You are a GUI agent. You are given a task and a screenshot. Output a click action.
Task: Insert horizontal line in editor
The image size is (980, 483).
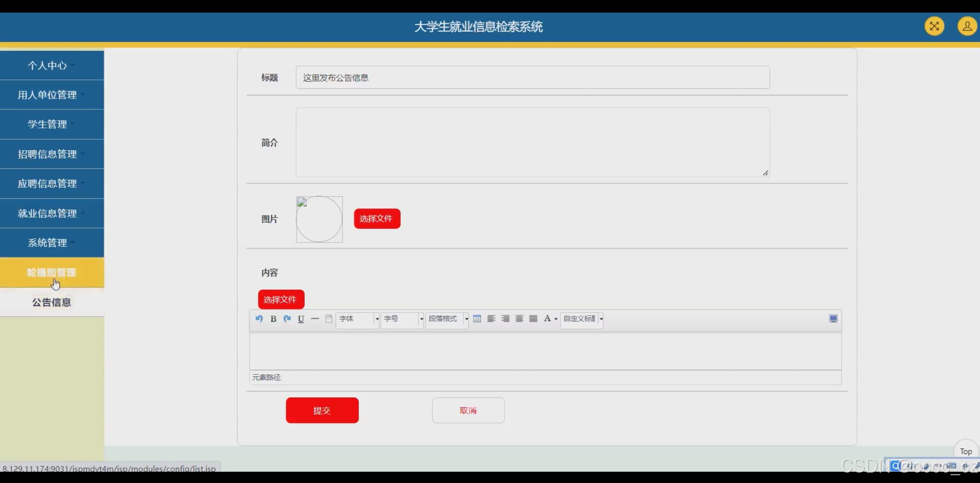click(x=315, y=319)
